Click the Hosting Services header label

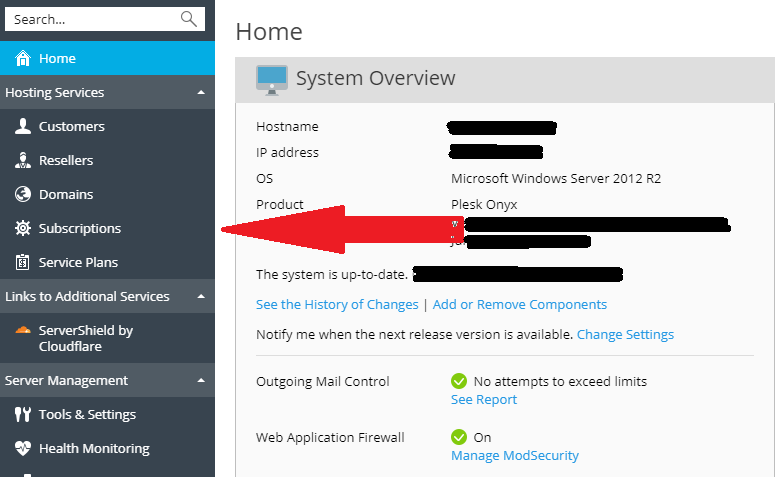pos(55,93)
